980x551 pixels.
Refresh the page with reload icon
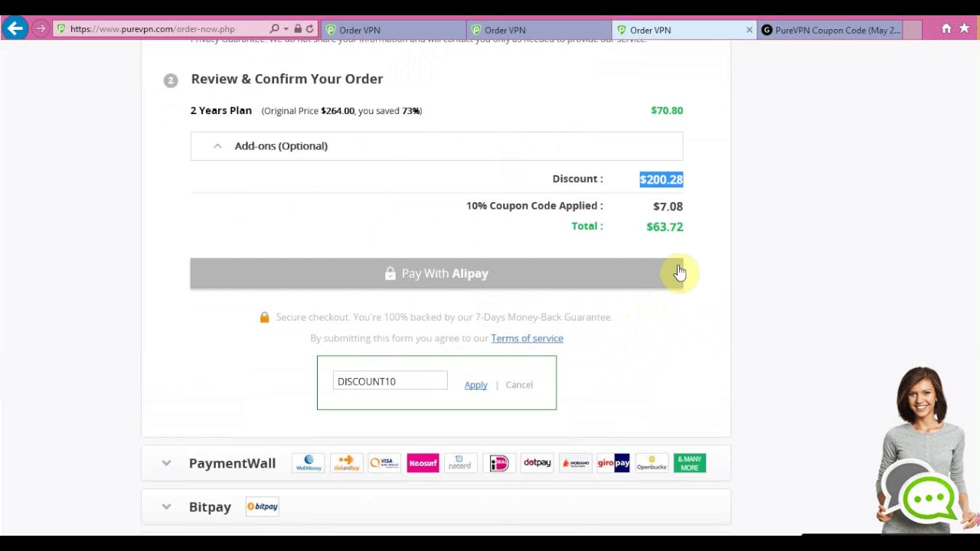[309, 29]
